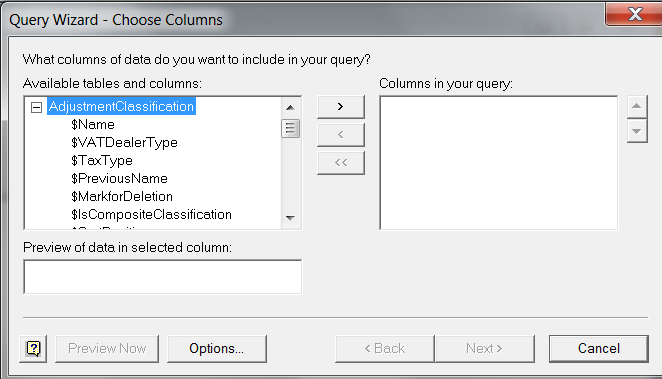Click the << remove all columns button

pos(341,162)
